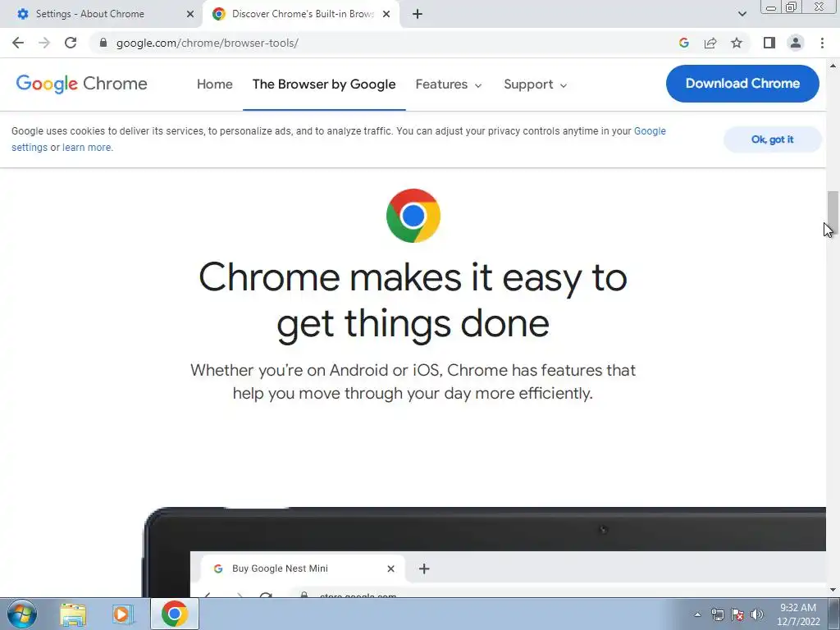The image size is (840, 630).
Task: Click the Download Chrome button
Action: pos(742,84)
